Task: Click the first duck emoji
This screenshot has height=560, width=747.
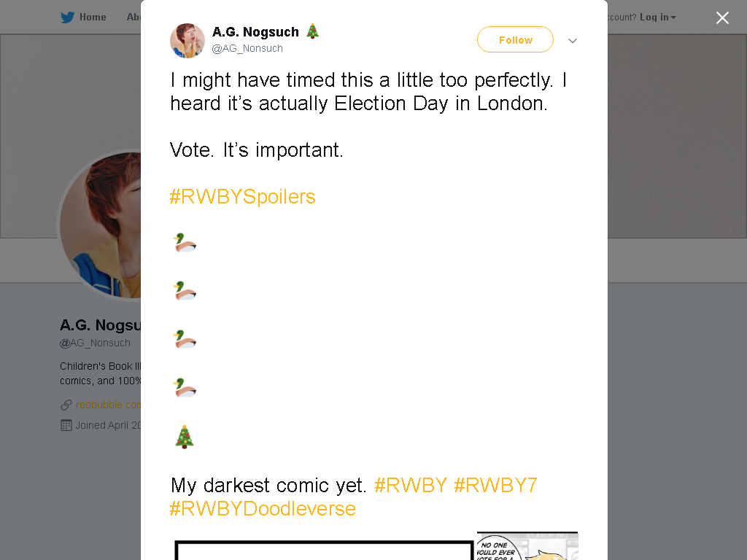Action: [185, 242]
